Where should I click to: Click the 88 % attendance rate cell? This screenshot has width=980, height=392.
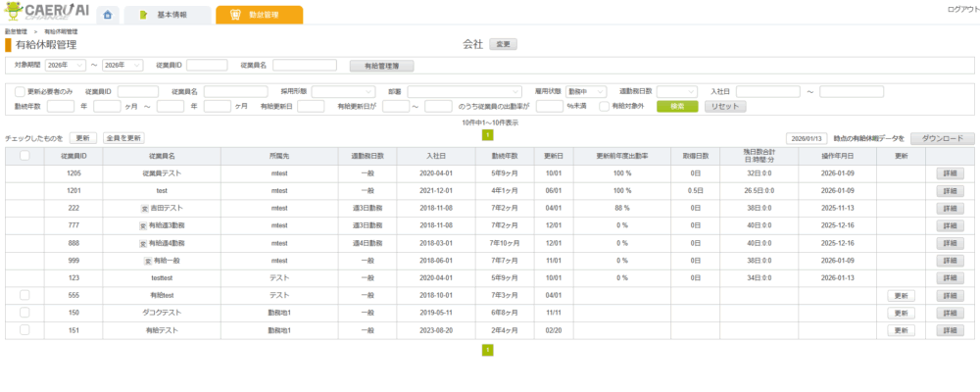[x=622, y=208]
